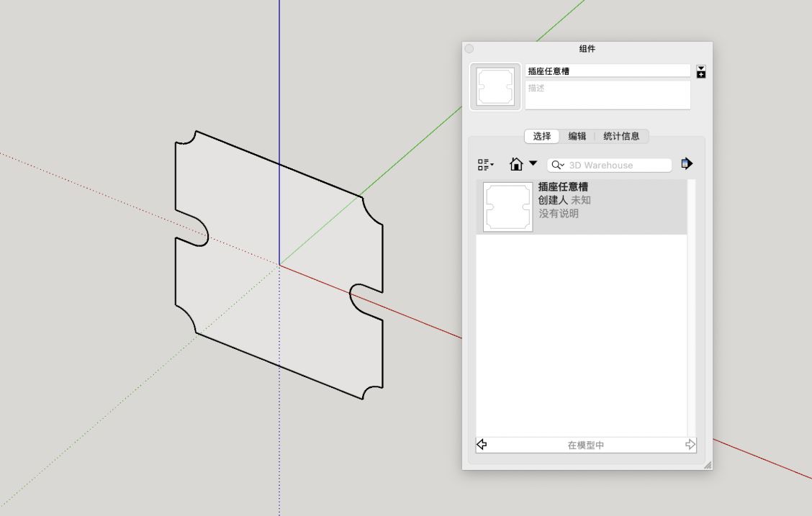Viewport: 812px width, 516px height.
Task: Open the 统计信息 tab
Action: tap(621, 136)
